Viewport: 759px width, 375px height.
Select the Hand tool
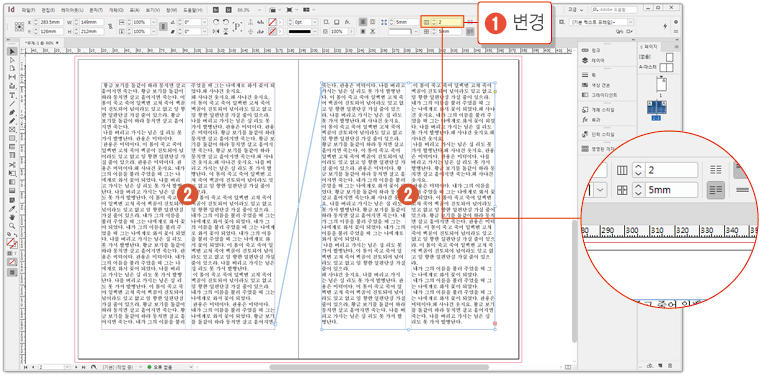(12, 217)
